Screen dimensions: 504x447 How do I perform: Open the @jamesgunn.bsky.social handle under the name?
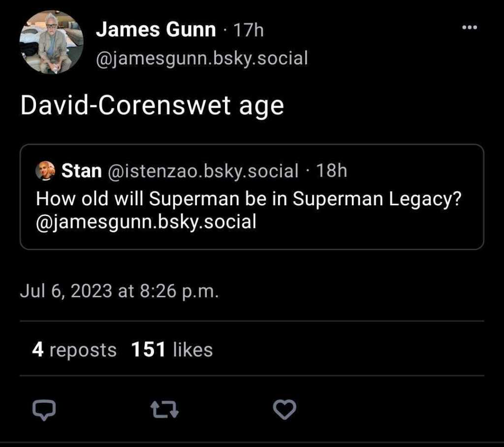202,59
